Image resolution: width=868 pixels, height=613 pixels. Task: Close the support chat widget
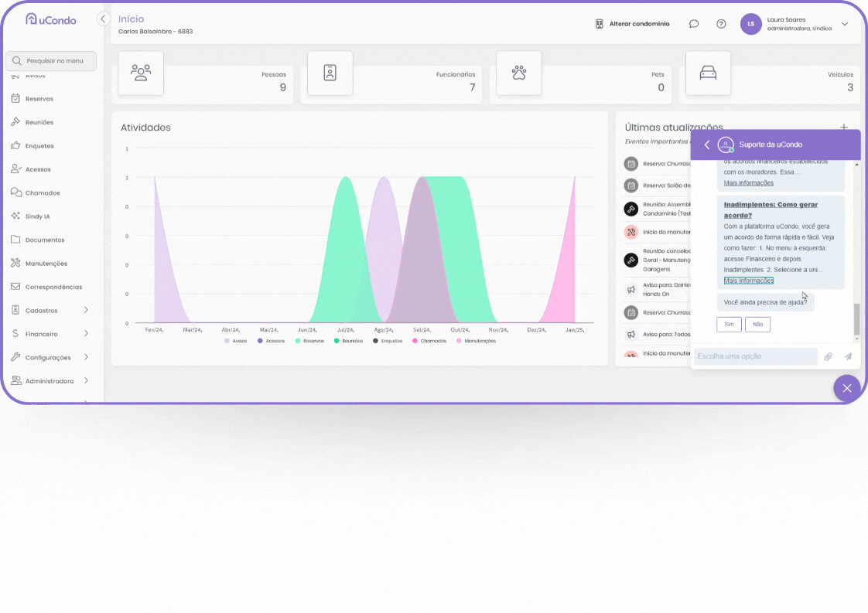(x=846, y=388)
